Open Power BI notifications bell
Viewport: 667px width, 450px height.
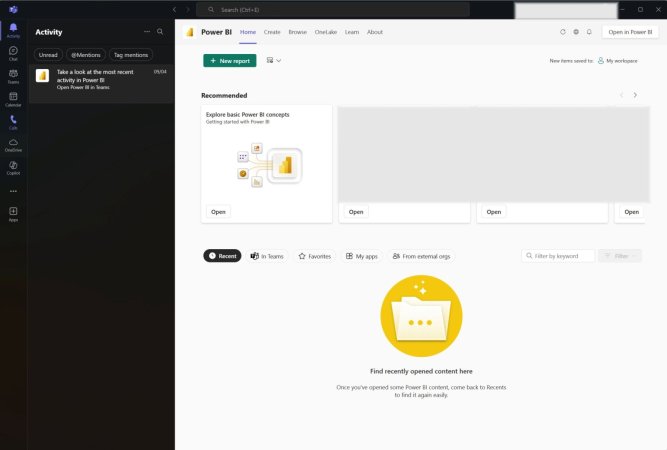(x=589, y=32)
